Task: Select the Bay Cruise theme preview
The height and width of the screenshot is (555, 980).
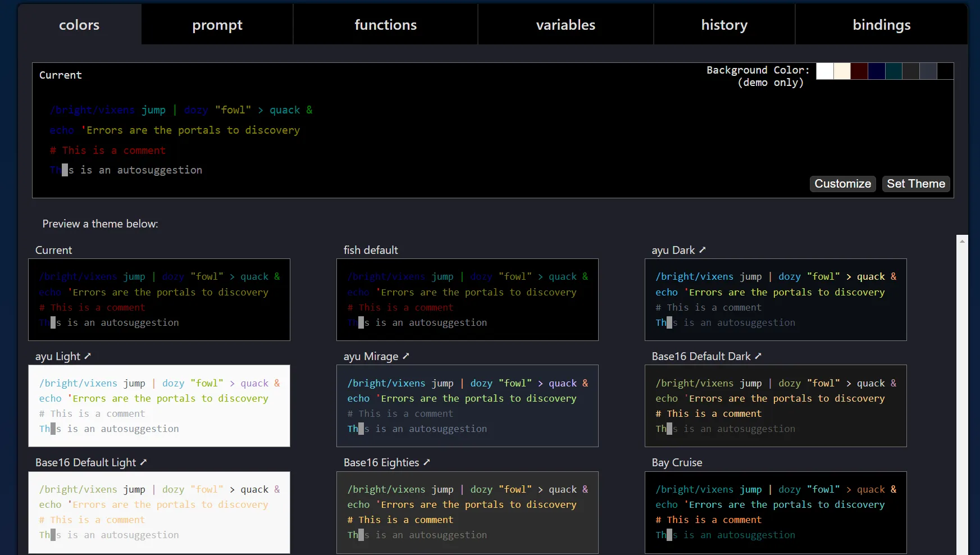Action: point(776,512)
